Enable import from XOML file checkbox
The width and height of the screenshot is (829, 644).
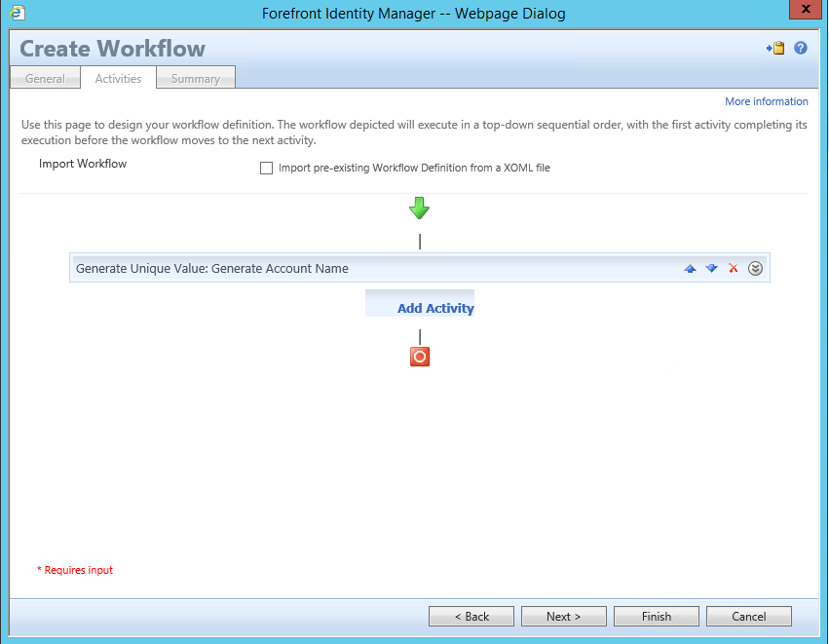[267, 169]
